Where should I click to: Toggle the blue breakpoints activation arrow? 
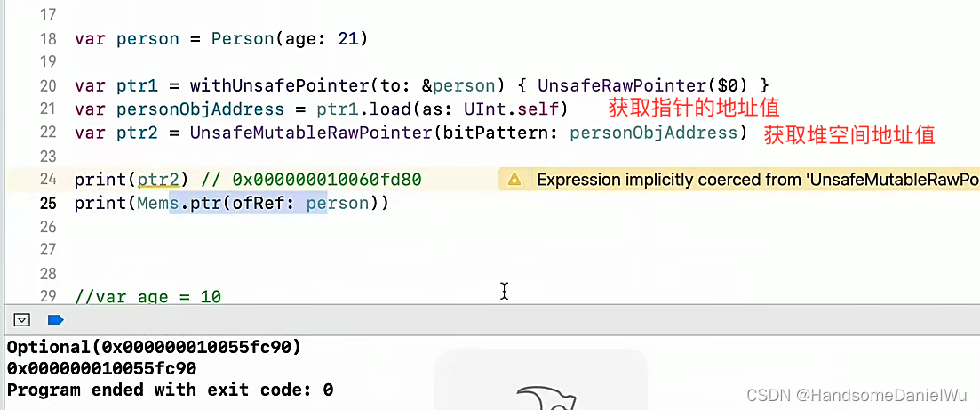55,319
